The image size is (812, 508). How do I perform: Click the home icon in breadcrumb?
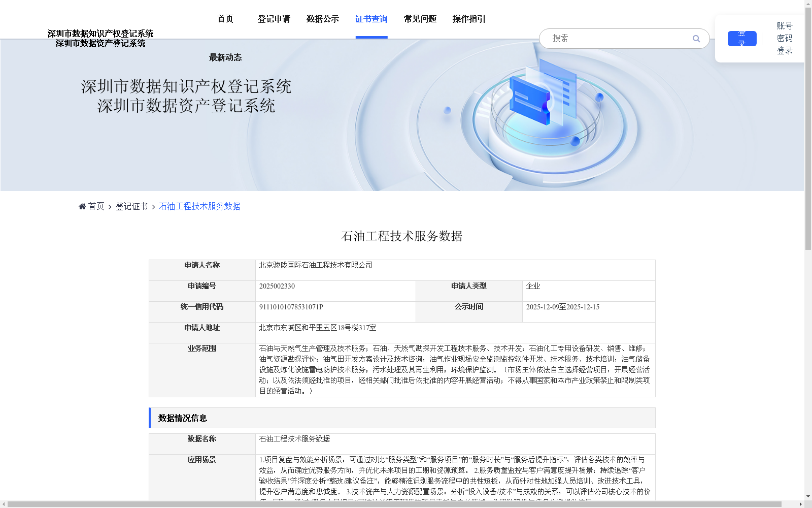tap(82, 206)
